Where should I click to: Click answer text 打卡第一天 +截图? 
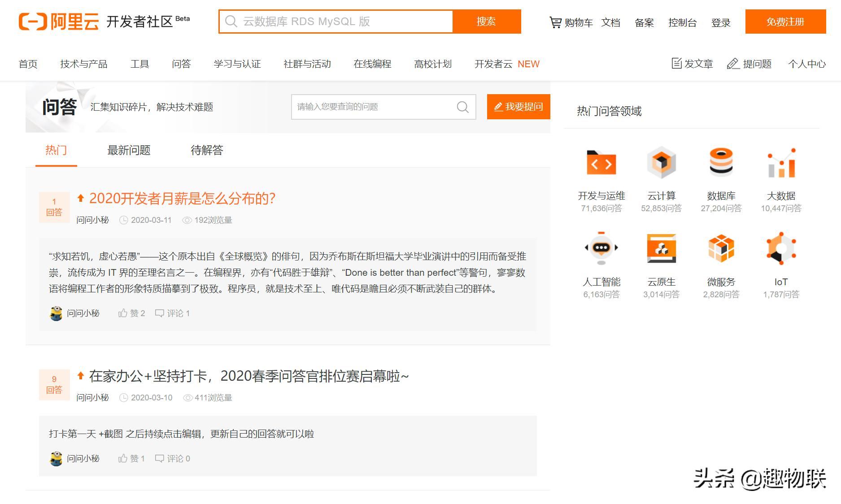[x=181, y=434]
